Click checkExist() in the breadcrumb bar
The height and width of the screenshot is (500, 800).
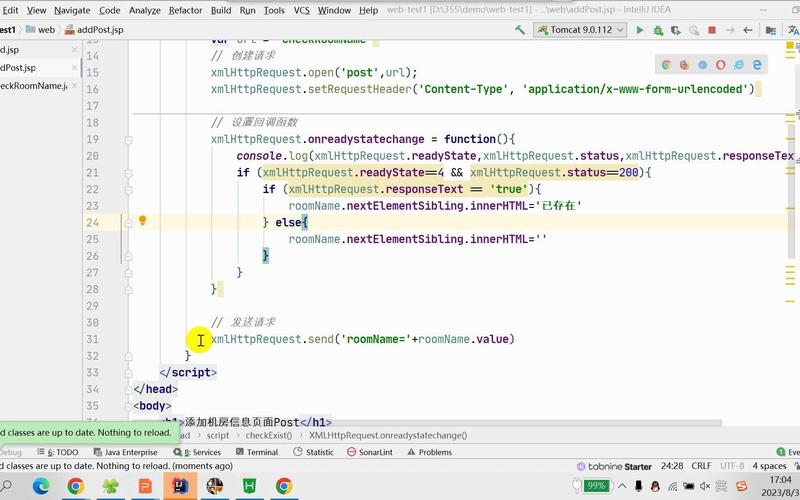(x=269, y=436)
